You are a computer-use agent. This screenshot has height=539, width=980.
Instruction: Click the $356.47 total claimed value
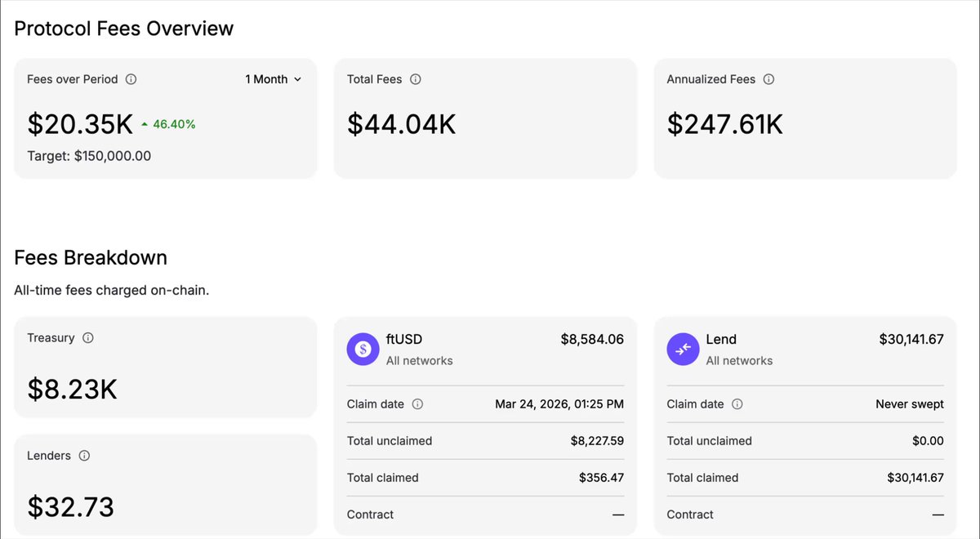601,478
